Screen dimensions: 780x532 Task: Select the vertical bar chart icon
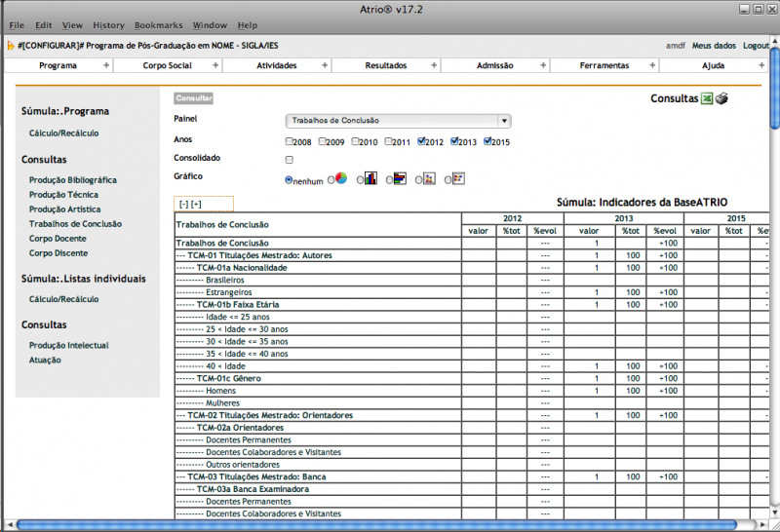(370, 179)
